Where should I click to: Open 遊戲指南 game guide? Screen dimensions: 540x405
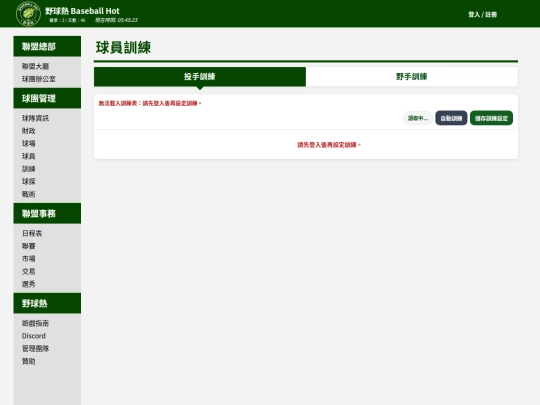point(35,323)
